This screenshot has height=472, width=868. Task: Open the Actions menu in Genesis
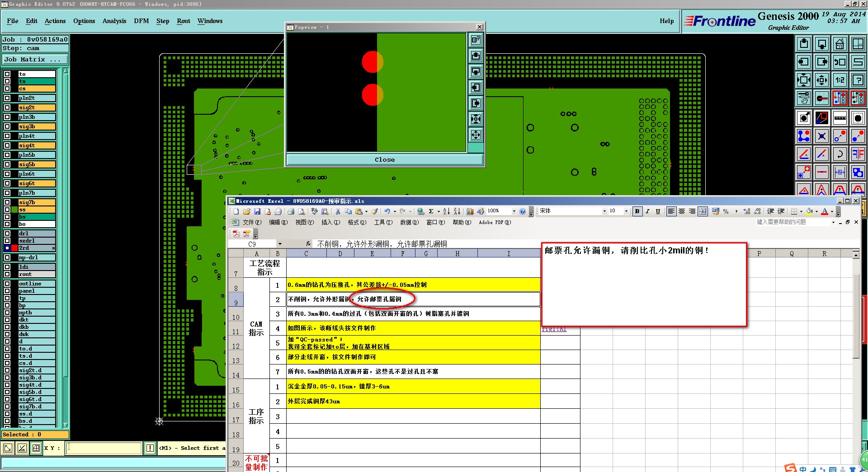(x=55, y=21)
